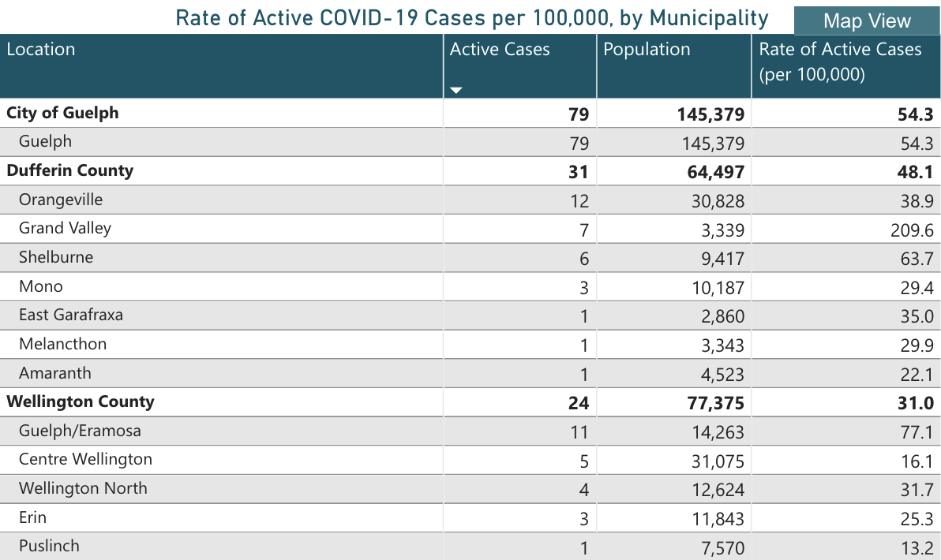Image resolution: width=941 pixels, height=560 pixels.
Task: Click City of Guelph's 145,379 population value
Action: pos(710,115)
